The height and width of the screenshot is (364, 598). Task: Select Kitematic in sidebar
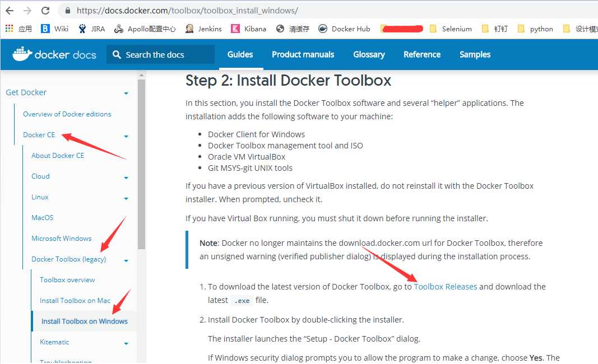pyautogui.click(x=54, y=342)
